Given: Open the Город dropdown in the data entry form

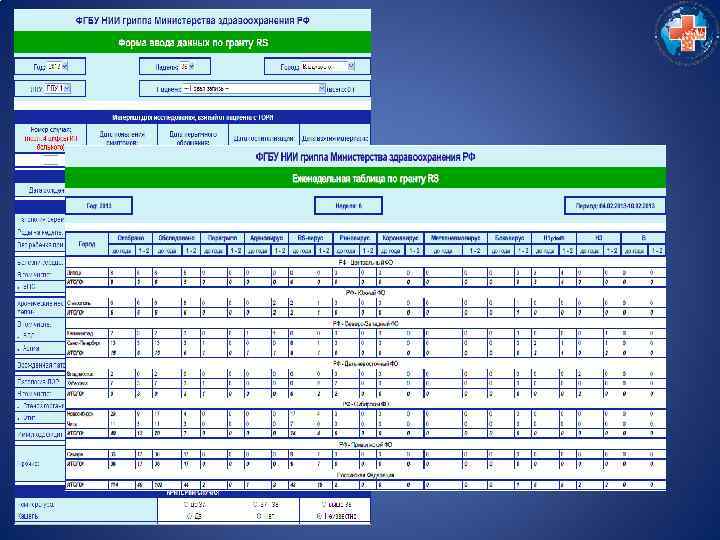Looking at the screenshot, I should point(328,67).
